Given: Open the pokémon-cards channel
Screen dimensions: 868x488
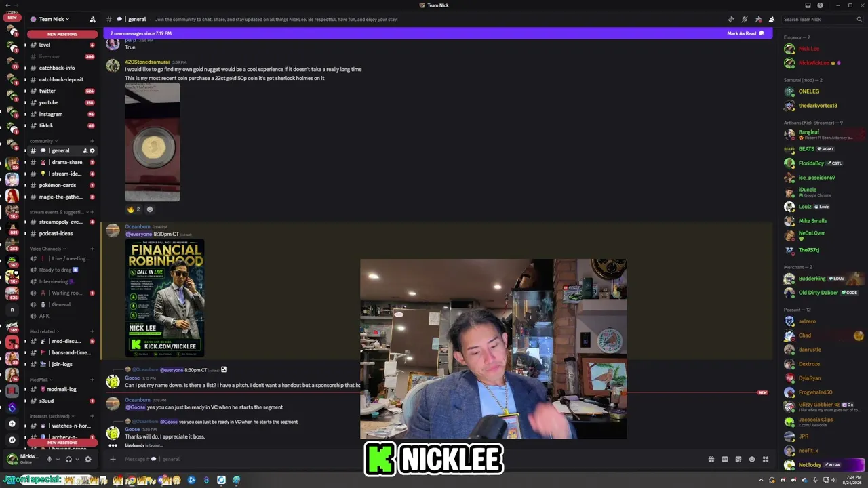Looking at the screenshot, I should (62, 185).
